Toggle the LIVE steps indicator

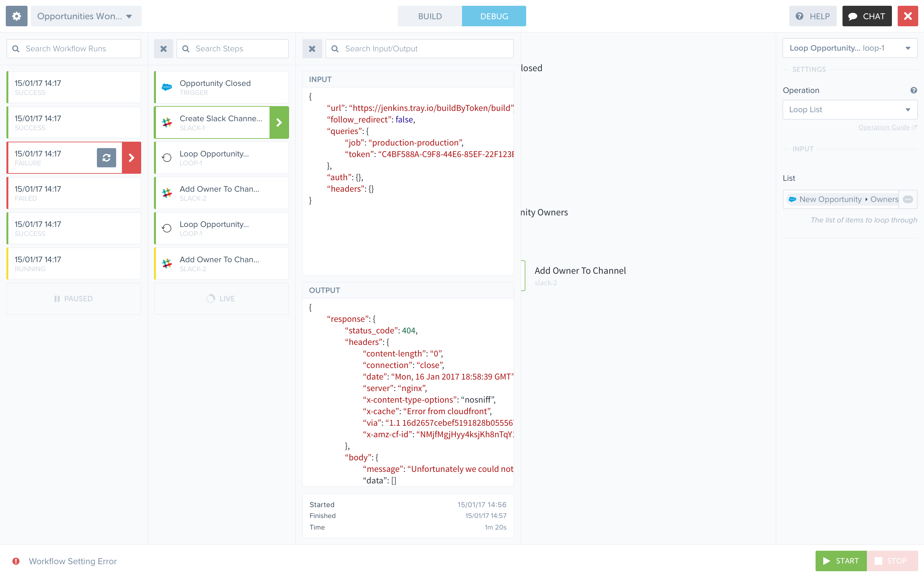pyautogui.click(x=221, y=299)
